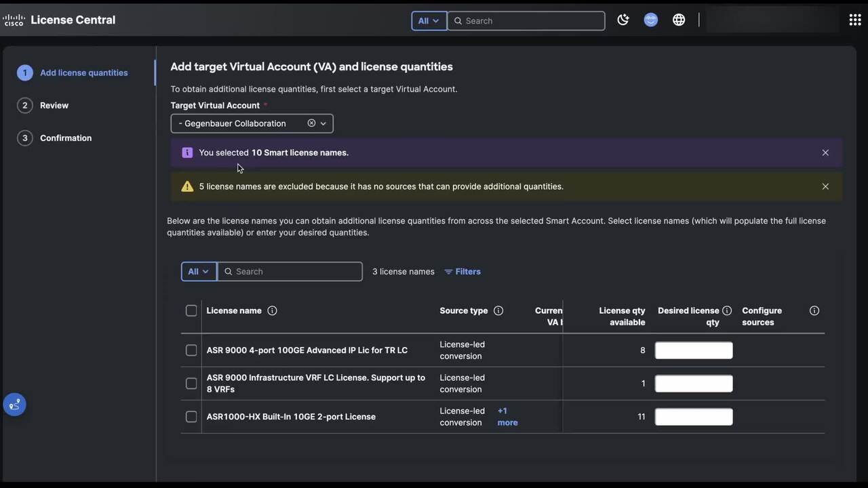Click ASR 9000 Infrastructure VRF license name

pyautogui.click(x=316, y=384)
